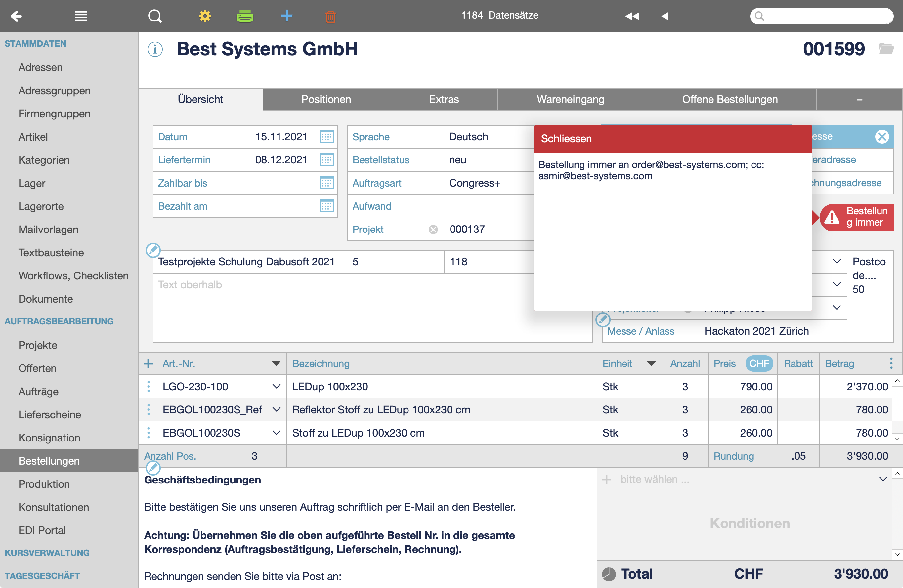Add position with plus next to Art.-Nr.

pos(148,364)
